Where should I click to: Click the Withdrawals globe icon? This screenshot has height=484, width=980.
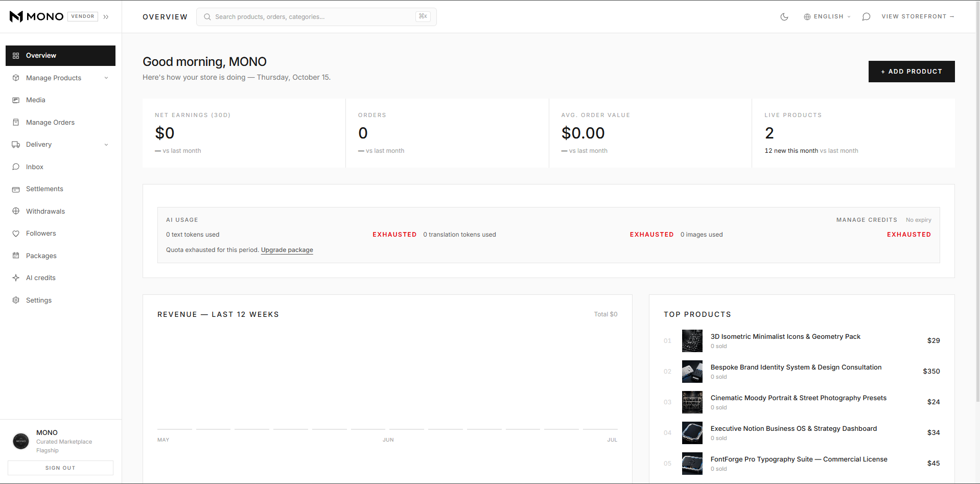click(16, 212)
